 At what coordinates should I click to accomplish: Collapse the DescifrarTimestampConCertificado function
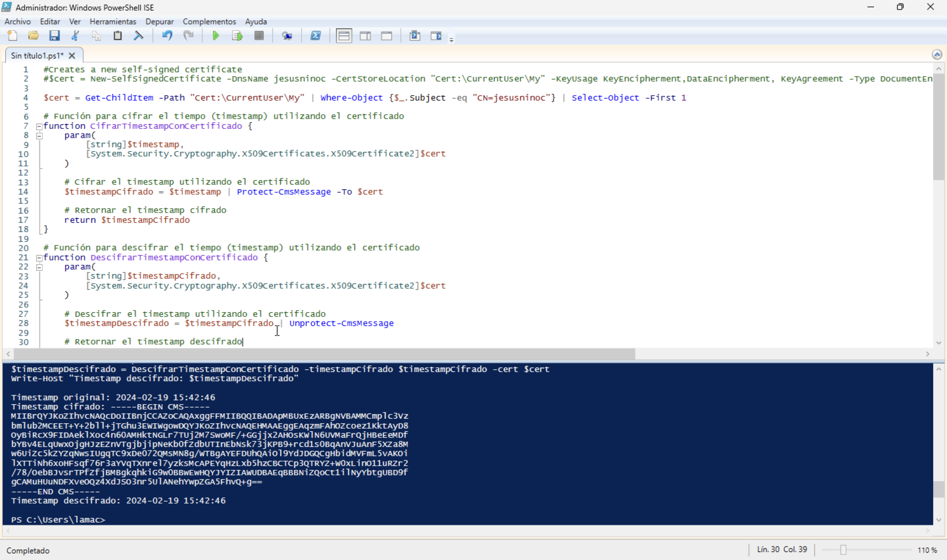(39, 257)
